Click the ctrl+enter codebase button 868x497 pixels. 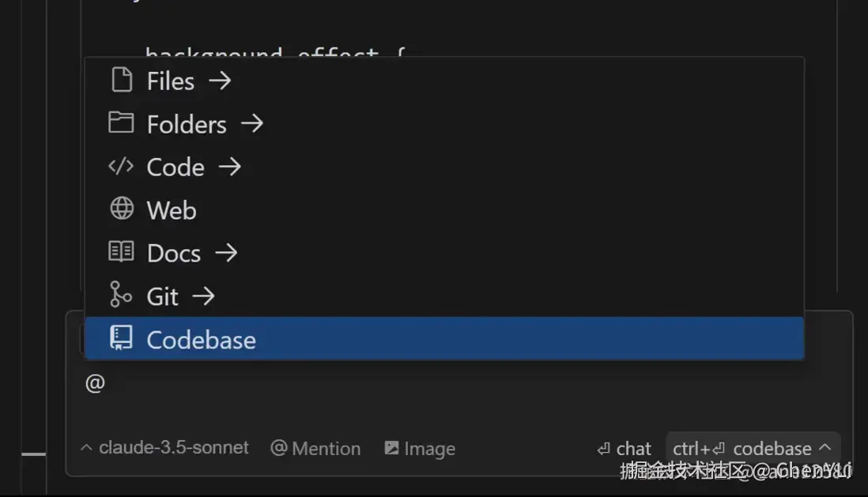pyautogui.click(x=742, y=448)
